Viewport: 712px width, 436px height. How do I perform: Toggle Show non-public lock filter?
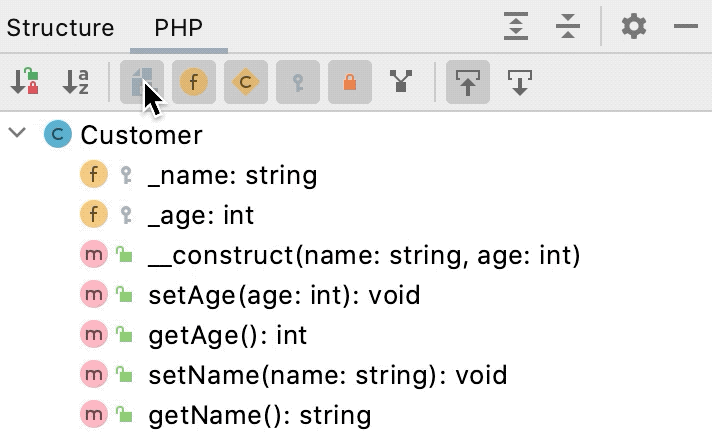coord(350,82)
